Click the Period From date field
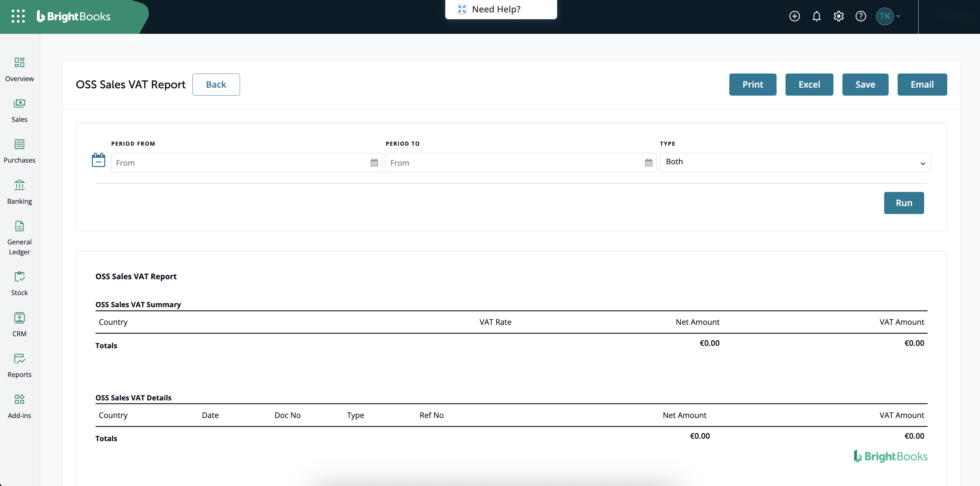The width and height of the screenshot is (980, 486). [x=247, y=163]
